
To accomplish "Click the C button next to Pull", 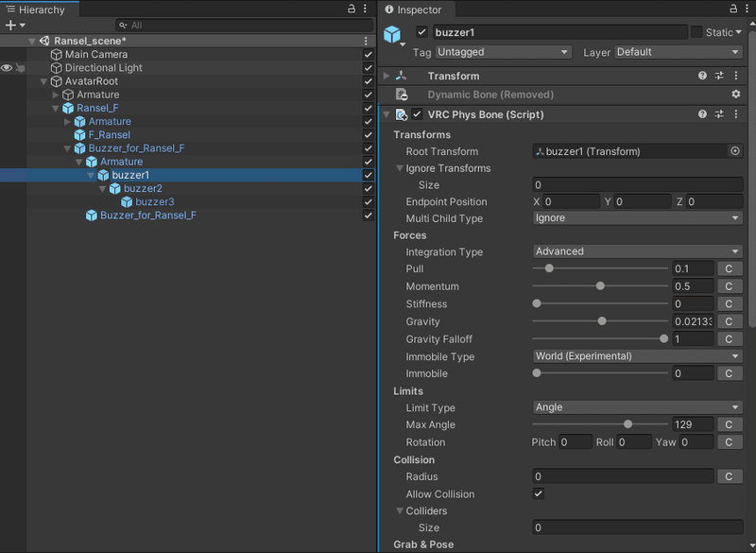I will [x=729, y=269].
